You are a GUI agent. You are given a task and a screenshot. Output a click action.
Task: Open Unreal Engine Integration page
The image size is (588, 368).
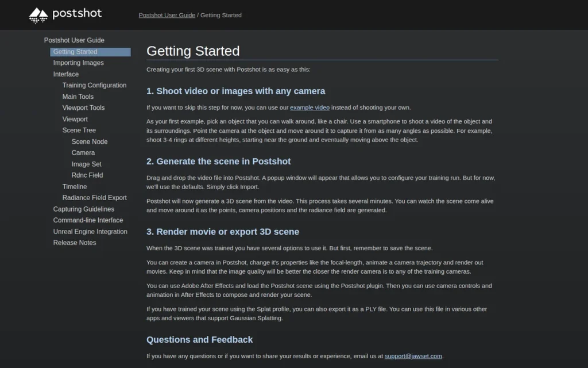[x=90, y=231]
